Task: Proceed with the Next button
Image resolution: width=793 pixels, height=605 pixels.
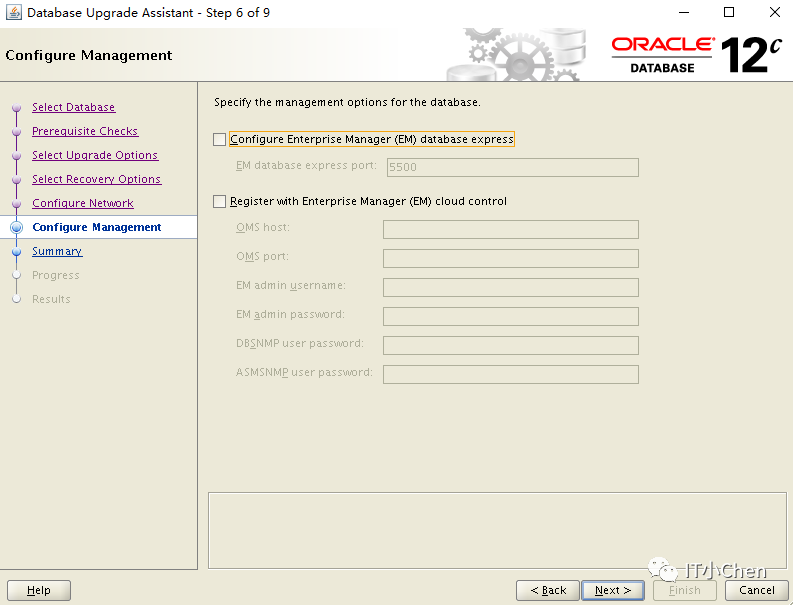Action: click(x=613, y=590)
